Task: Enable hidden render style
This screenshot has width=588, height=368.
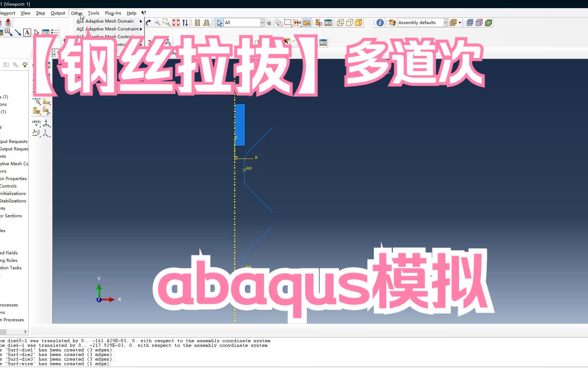Action: pyautogui.click(x=349, y=23)
